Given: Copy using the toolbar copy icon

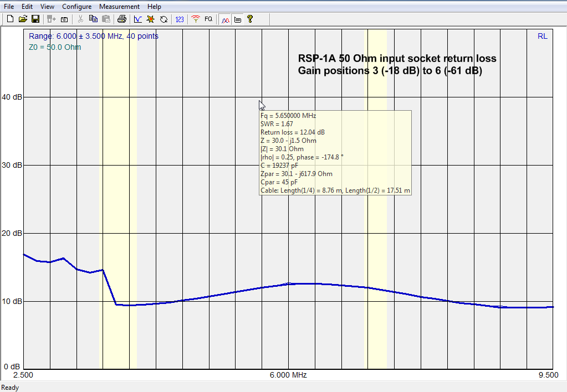Looking at the screenshot, I should click(93, 19).
